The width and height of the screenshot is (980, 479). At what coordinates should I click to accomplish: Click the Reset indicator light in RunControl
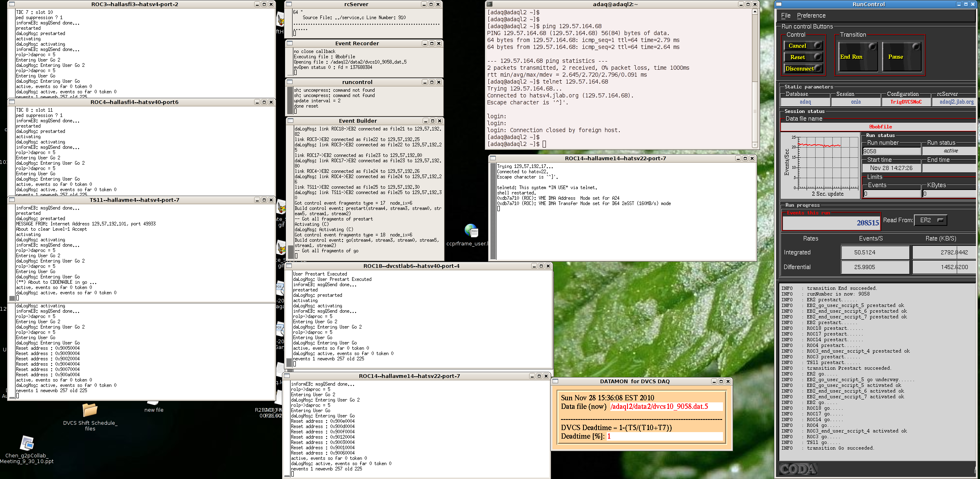[x=817, y=57]
